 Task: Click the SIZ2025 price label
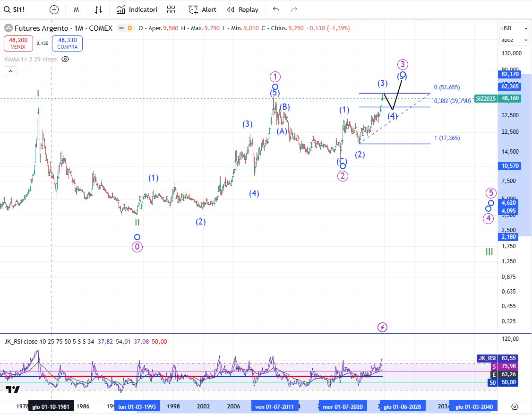486,99
